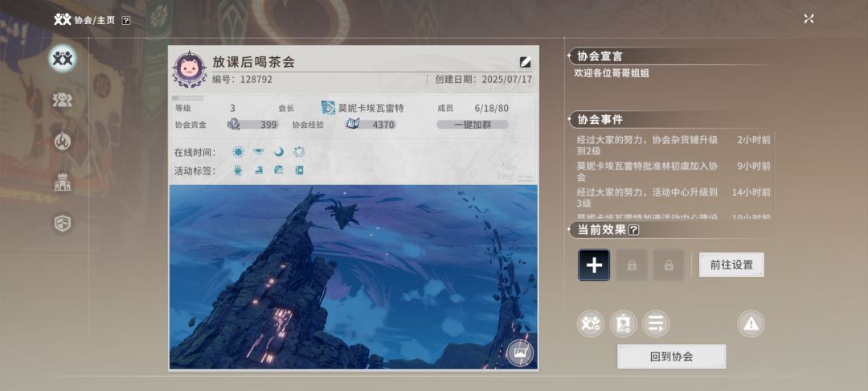Add an effect with the plus slot
868x391 pixels.
click(594, 265)
